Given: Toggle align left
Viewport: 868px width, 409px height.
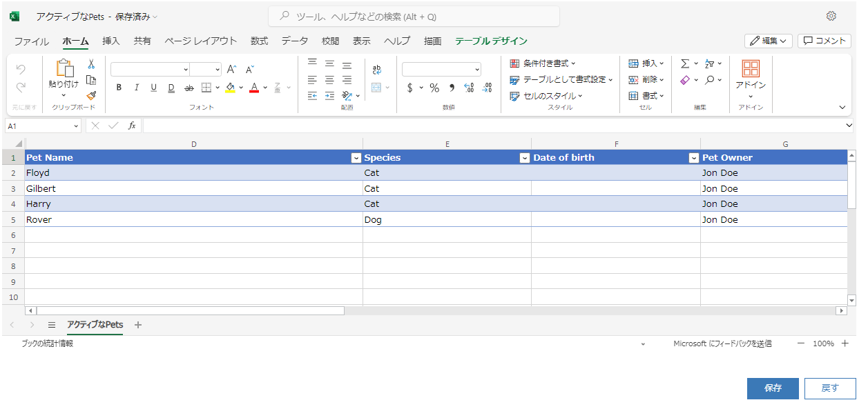Looking at the screenshot, I should point(312,79).
